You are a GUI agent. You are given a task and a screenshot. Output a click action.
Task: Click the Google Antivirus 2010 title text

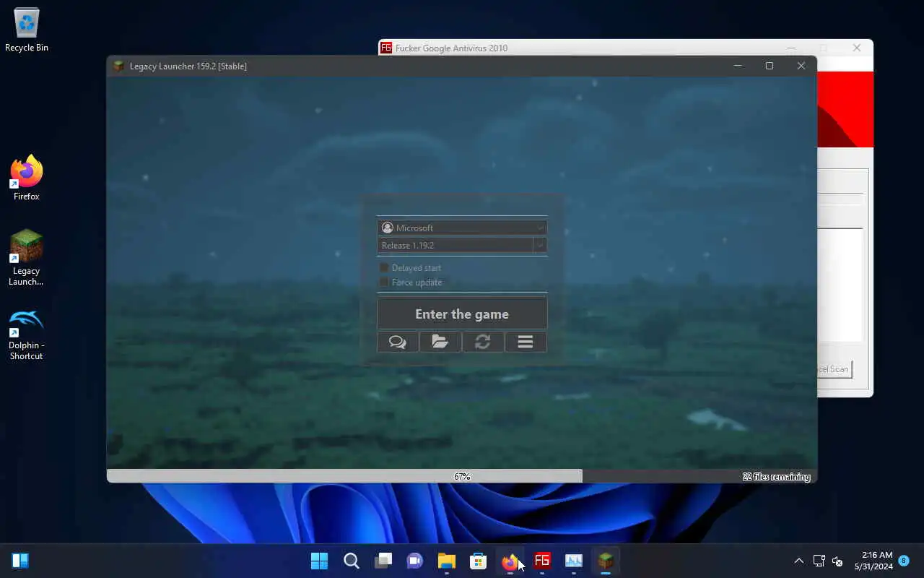point(452,48)
